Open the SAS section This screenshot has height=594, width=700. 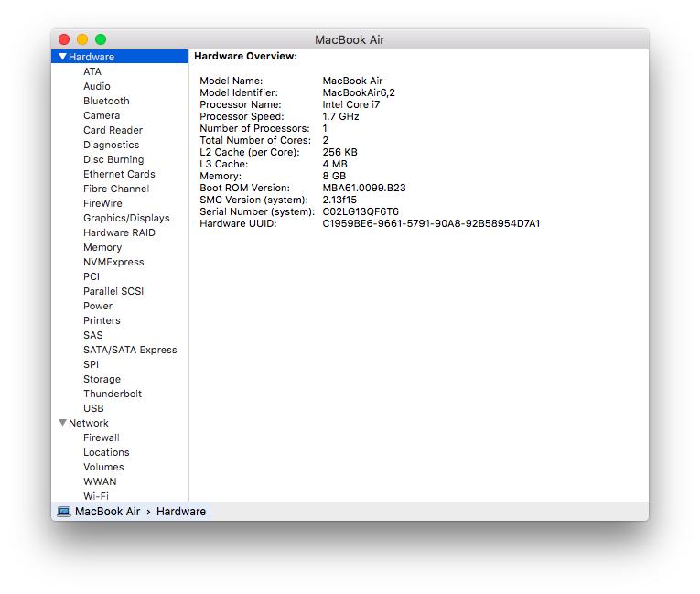(x=92, y=335)
